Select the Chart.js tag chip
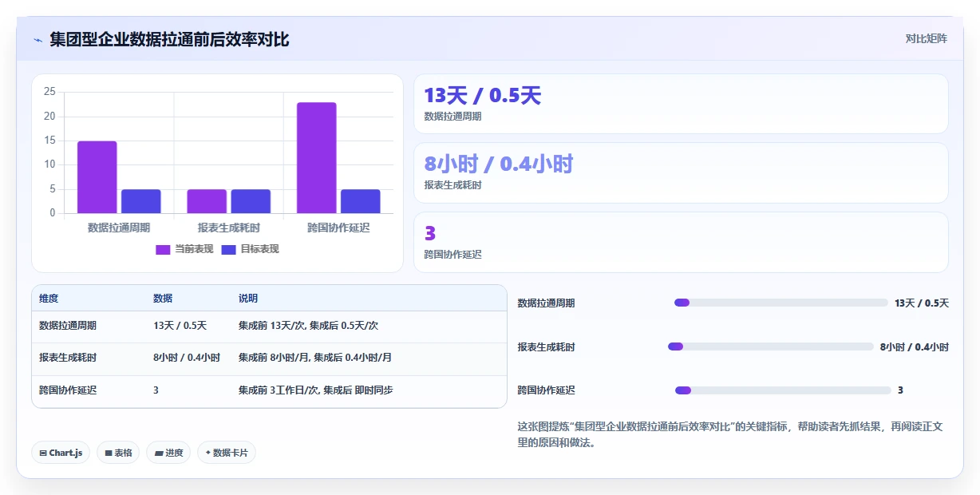980x495 pixels. (x=61, y=453)
